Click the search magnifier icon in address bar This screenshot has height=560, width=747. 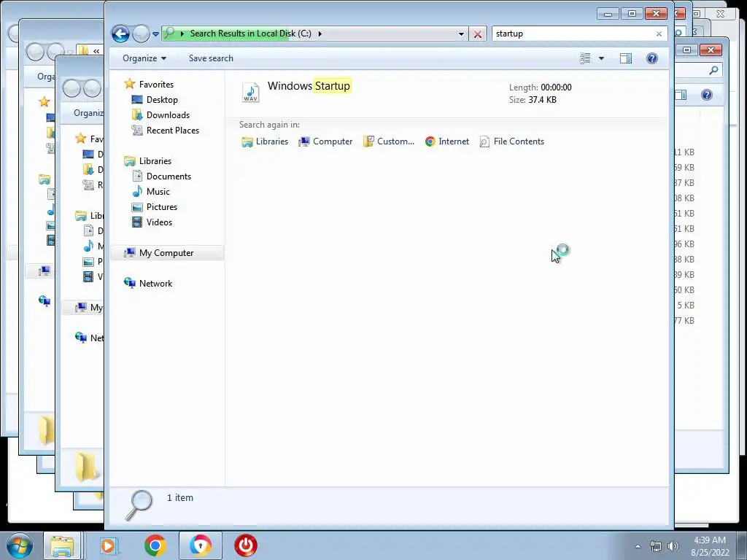[169, 34]
